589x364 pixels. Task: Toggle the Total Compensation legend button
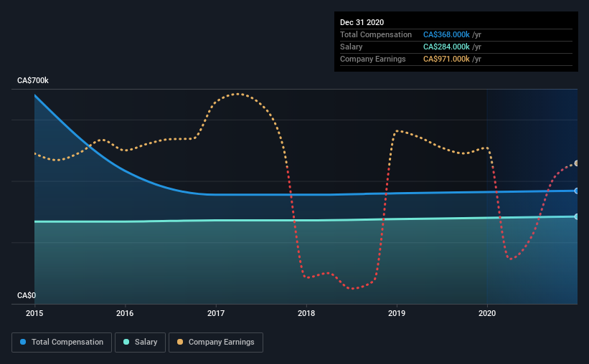point(62,343)
